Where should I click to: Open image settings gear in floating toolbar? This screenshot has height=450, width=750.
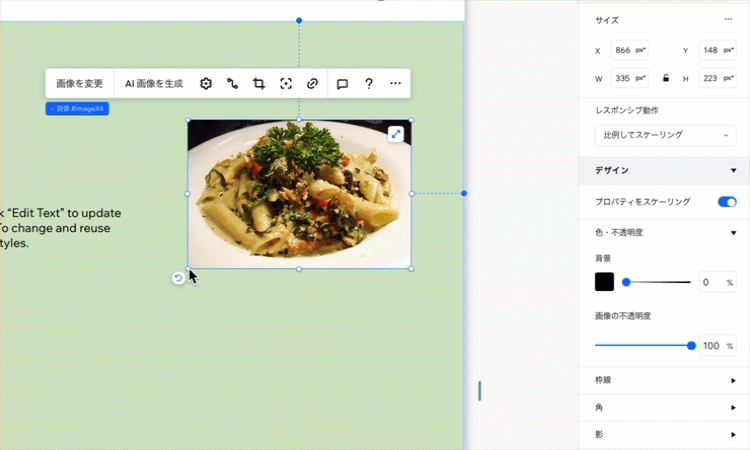tap(206, 84)
